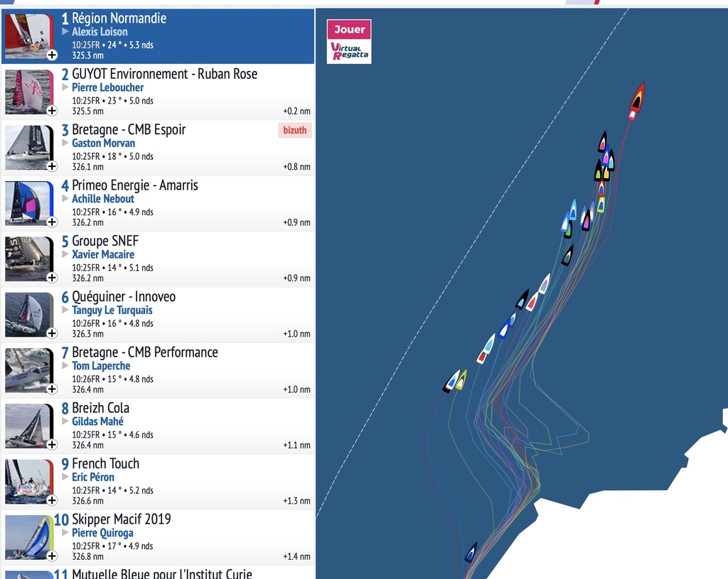Select boat name Bretagne - CMB Espoir

[x=129, y=129]
